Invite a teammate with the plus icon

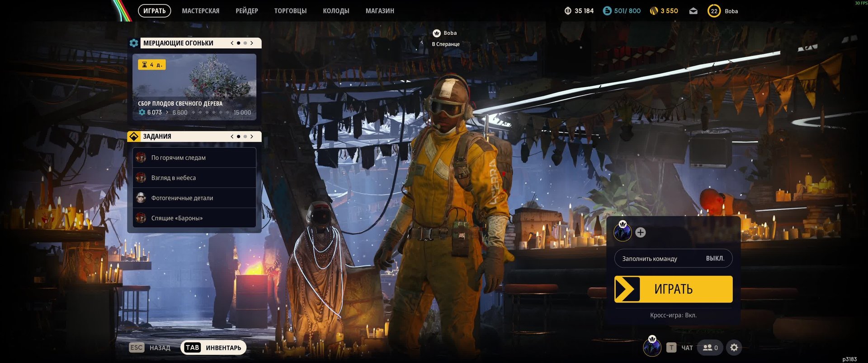click(x=640, y=233)
